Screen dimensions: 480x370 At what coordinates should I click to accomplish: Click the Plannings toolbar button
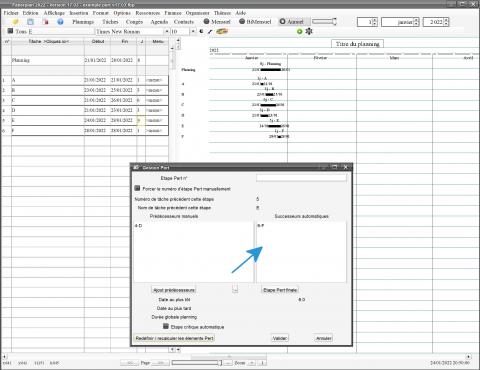[83, 22]
